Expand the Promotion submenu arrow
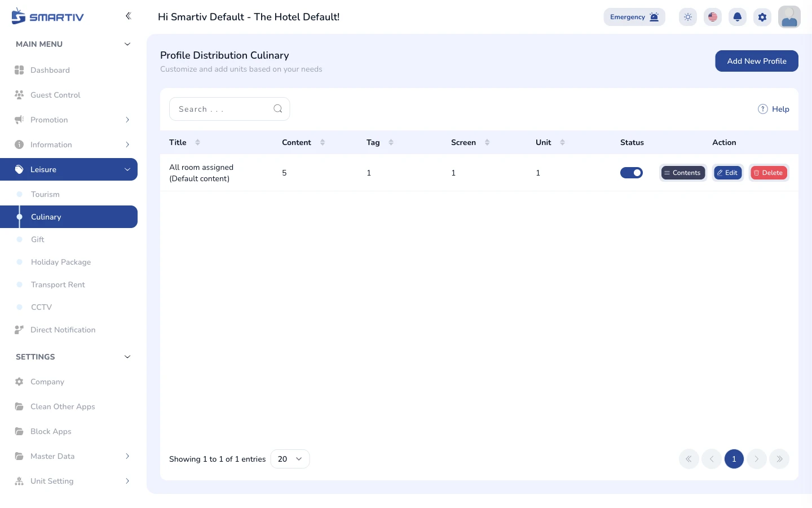This screenshot has height=508, width=812. pos(127,120)
